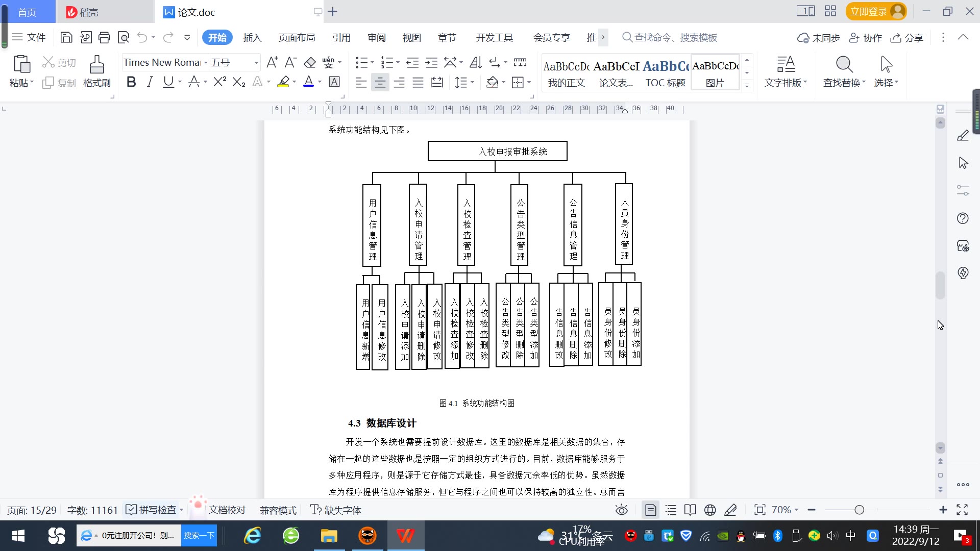This screenshot has height=551, width=980.
Task: Click the print icon in the quick toolbar
Action: pos(104,37)
